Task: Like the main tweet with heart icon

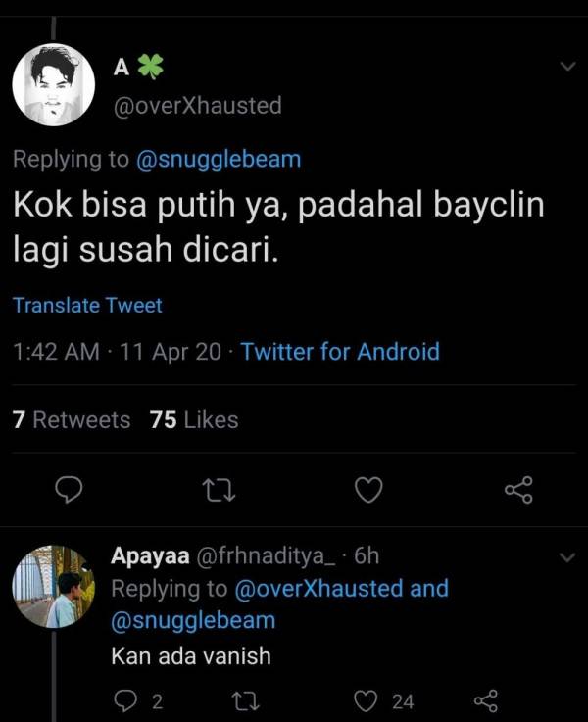Action: click(x=367, y=490)
